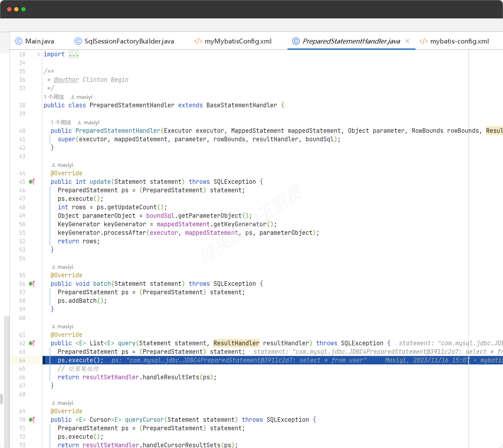
Task: Click the masiyi author hint above update method
Action: click(62, 165)
